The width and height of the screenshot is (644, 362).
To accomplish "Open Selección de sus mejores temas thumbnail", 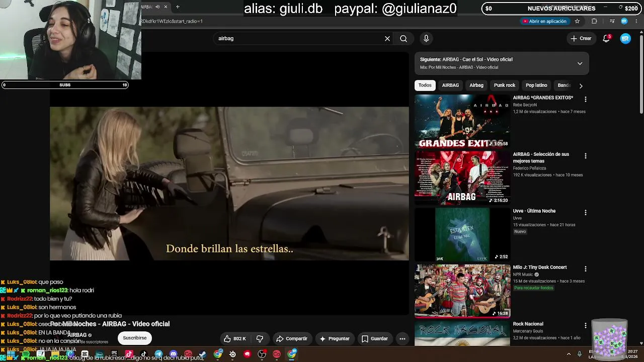I will coord(462,177).
